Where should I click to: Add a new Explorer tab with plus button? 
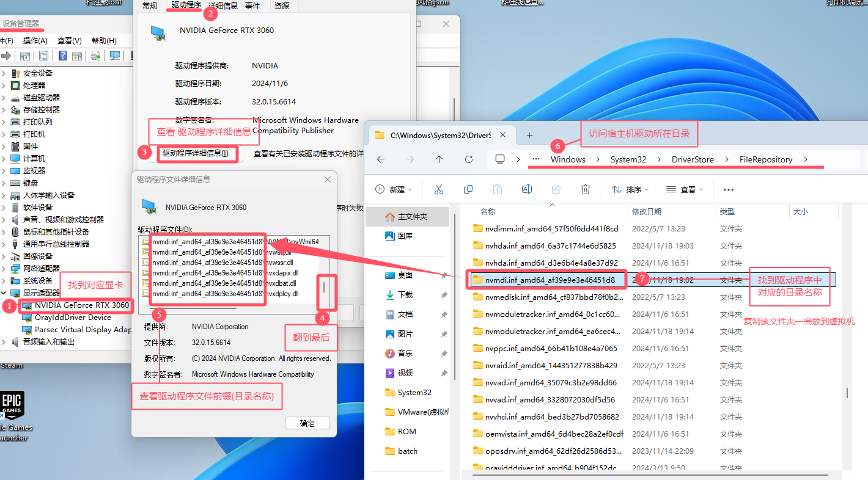pos(529,135)
